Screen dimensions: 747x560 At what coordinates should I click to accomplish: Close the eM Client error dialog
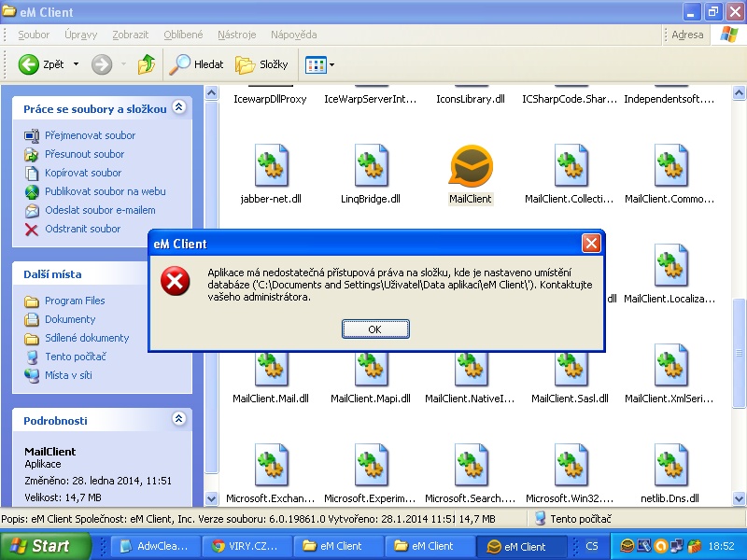(x=590, y=244)
